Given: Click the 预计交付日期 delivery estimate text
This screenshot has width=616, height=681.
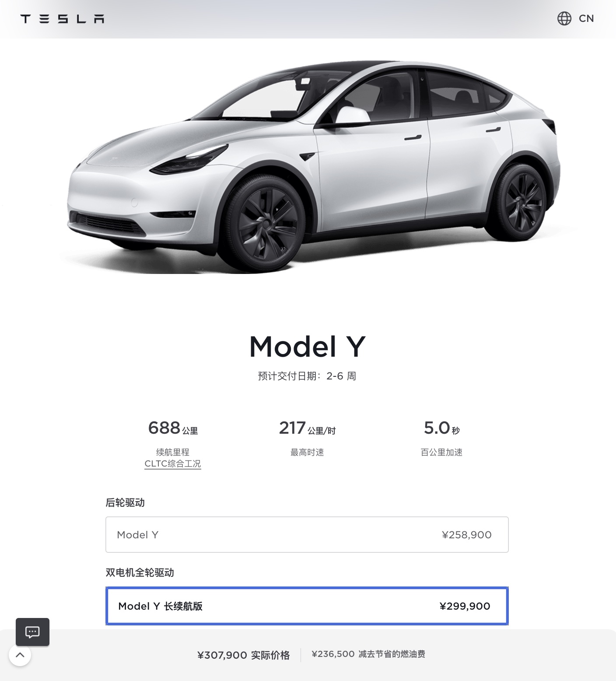Looking at the screenshot, I should [307, 376].
